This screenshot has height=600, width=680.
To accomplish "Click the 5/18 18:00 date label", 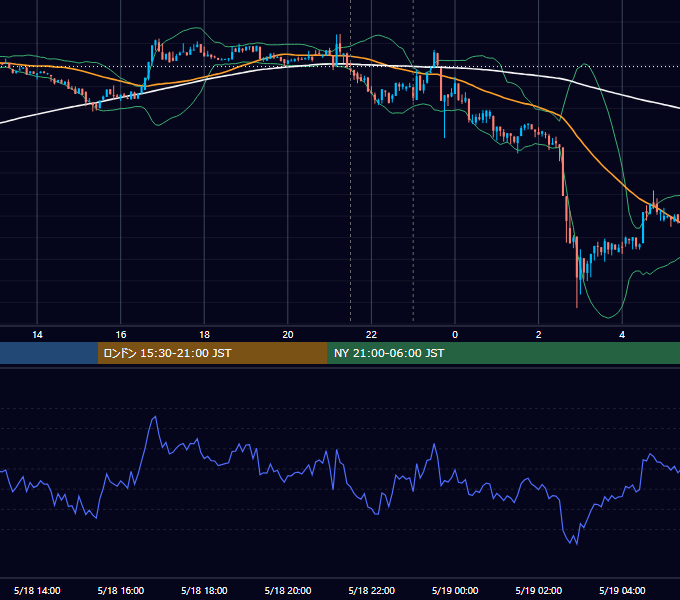I will click(x=204, y=590).
